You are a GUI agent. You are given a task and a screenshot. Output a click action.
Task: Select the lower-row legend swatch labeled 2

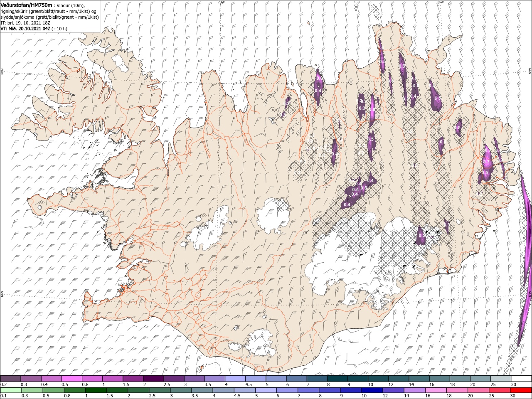(x=138, y=390)
